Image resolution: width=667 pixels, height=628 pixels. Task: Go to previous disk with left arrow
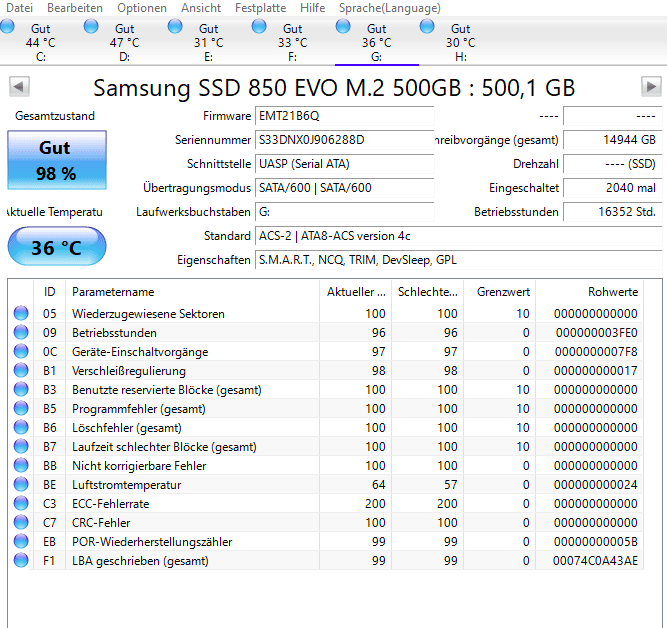tap(19, 87)
